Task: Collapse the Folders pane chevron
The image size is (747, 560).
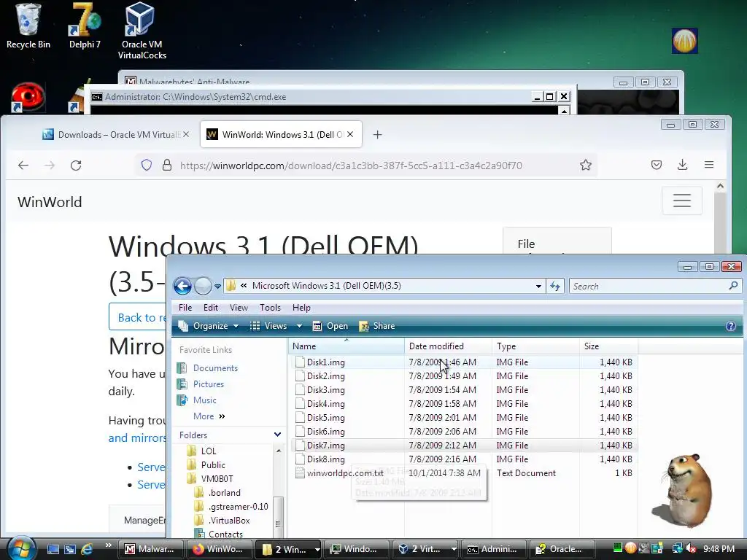Action: click(277, 435)
